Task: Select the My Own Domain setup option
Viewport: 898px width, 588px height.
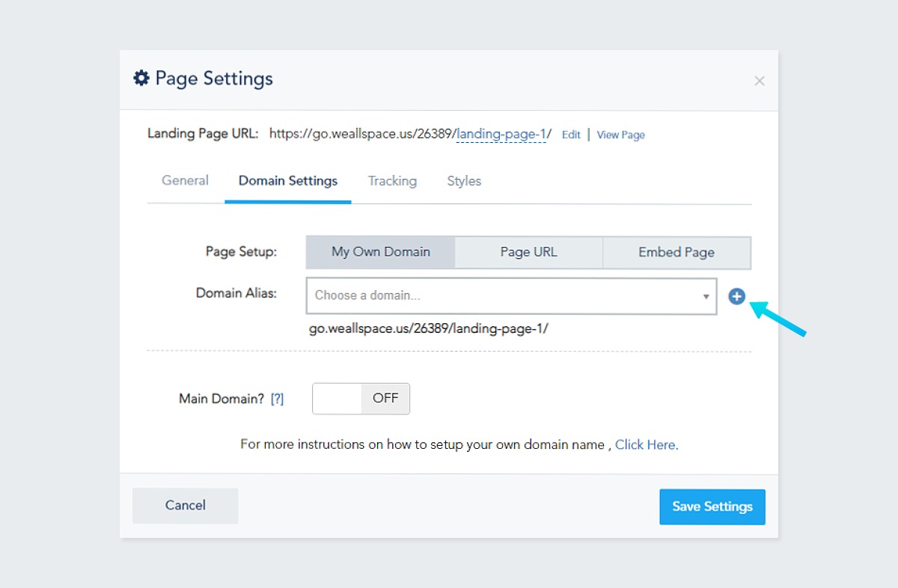Action: click(x=380, y=253)
